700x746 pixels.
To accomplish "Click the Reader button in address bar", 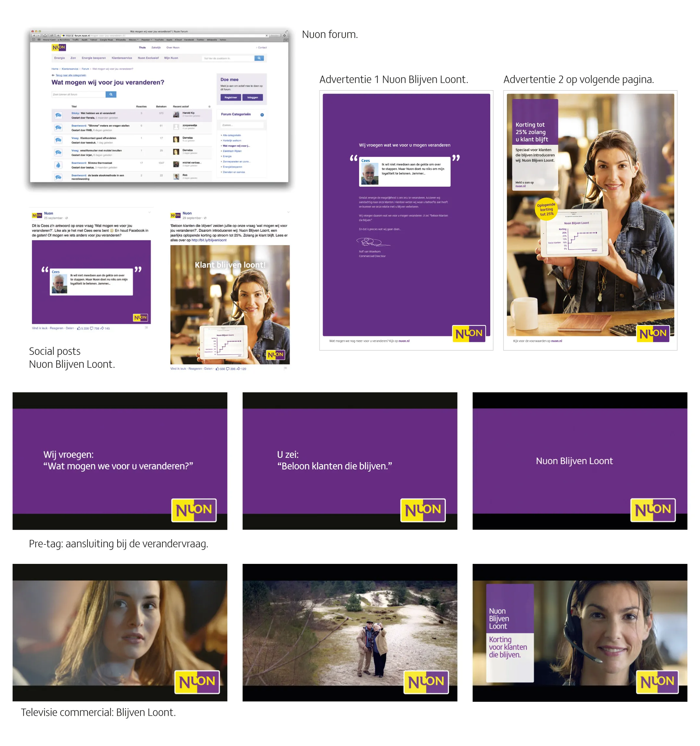I will click(x=275, y=36).
